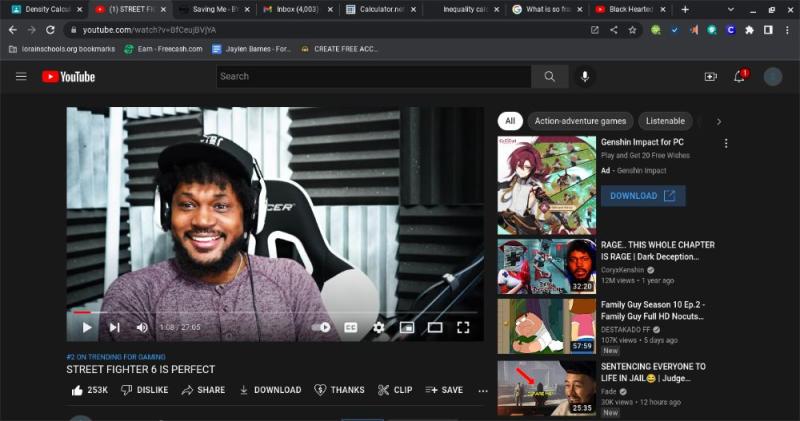Toggle the autoplay switch in player
Image resolution: width=800 pixels, height=421 pixels.
(322, 327)
